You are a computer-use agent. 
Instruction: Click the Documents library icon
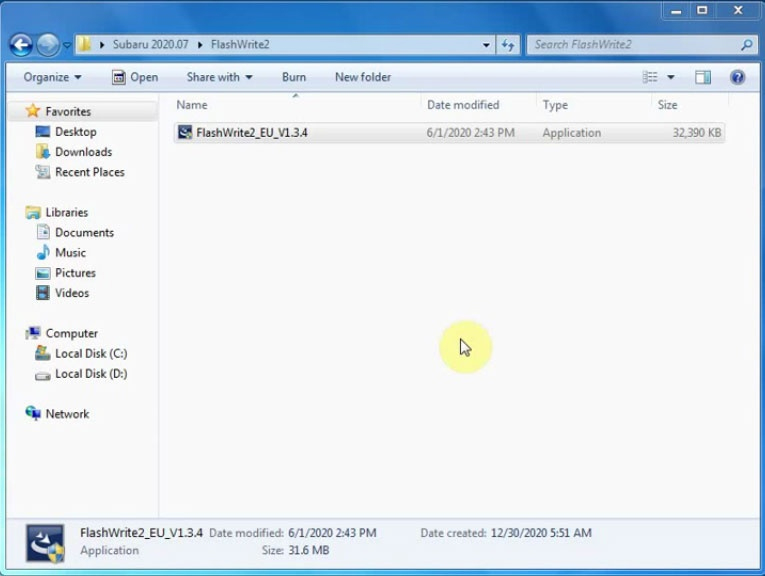click(43, 232)
